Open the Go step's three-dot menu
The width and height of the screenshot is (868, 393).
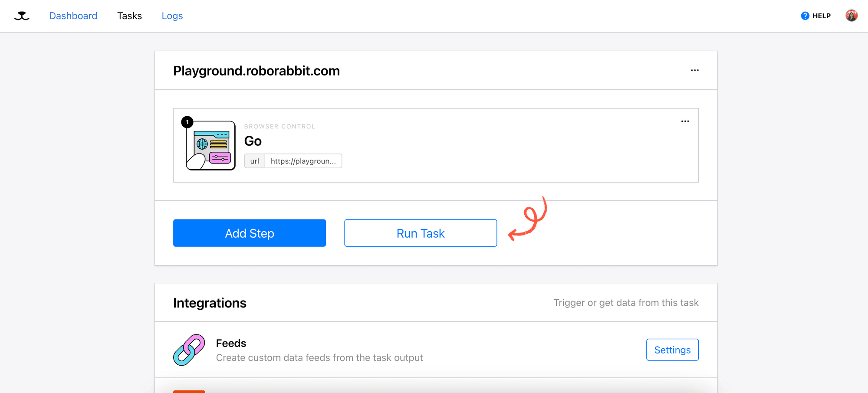coord(685,121)
